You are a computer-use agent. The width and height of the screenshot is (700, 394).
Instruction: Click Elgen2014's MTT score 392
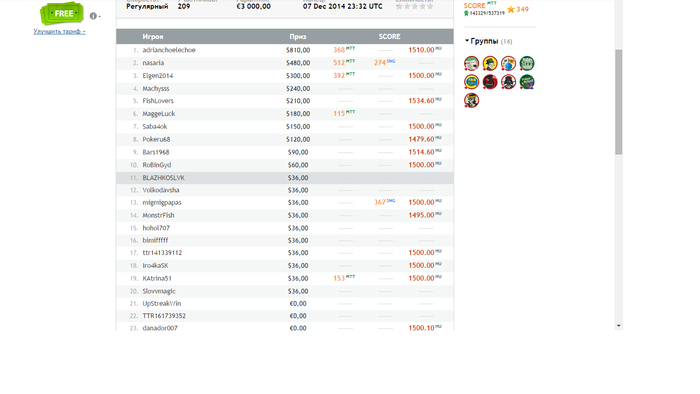click(x=344, y=75)
